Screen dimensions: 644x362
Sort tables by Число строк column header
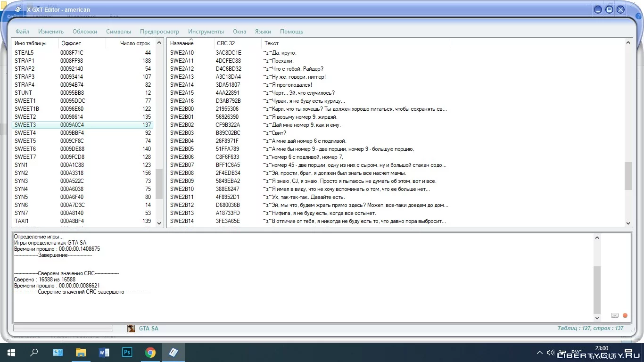[130, 43]
